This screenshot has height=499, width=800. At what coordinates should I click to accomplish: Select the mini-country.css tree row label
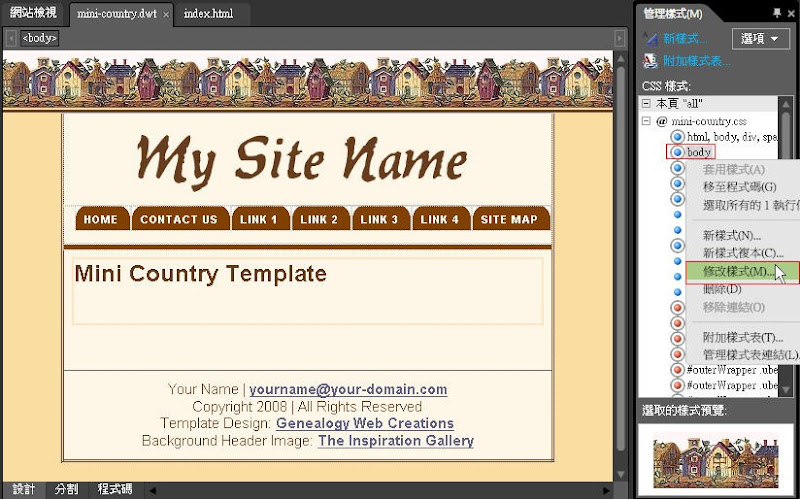(x=709, y=121)
